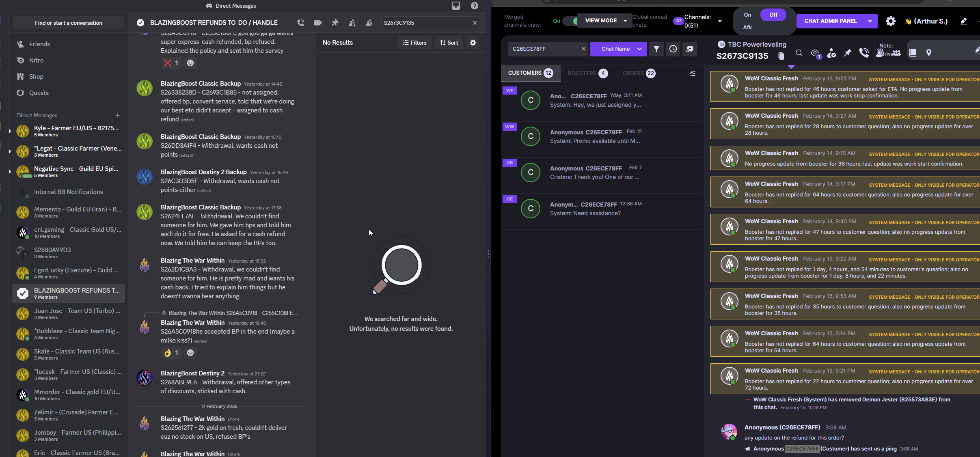
Task: Open the book icon in chat header
Action: click(x=913, y=53)
